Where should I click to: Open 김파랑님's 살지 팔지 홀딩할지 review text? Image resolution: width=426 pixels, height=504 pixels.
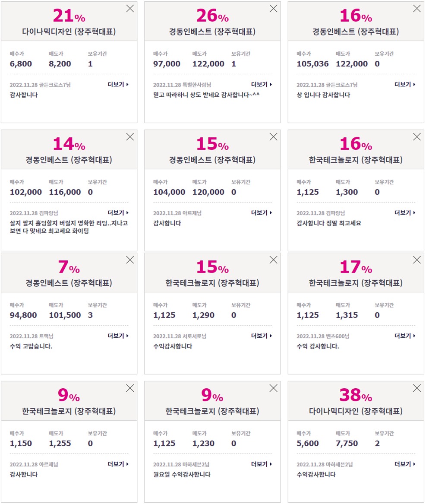[x=69, y=227]
